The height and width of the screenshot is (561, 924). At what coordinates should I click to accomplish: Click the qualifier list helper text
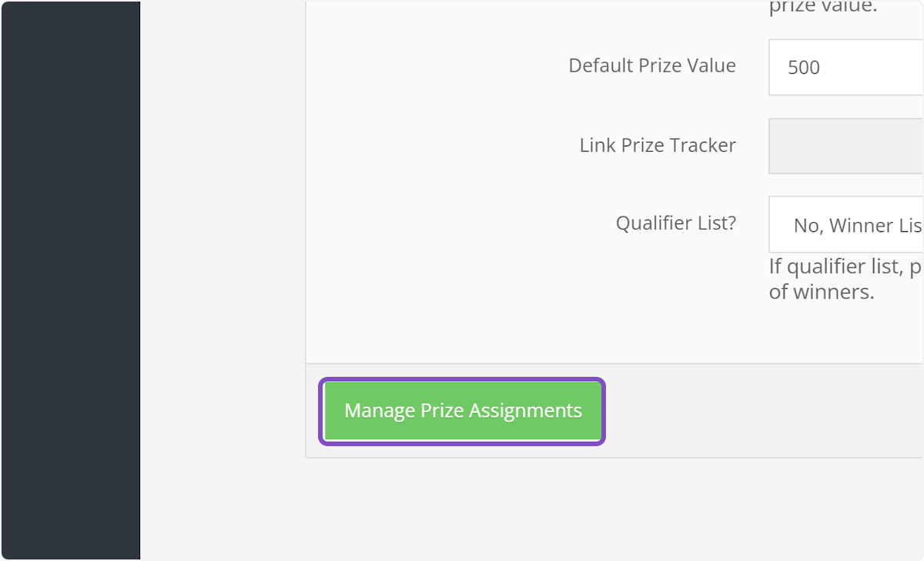(x=839, y=266)
